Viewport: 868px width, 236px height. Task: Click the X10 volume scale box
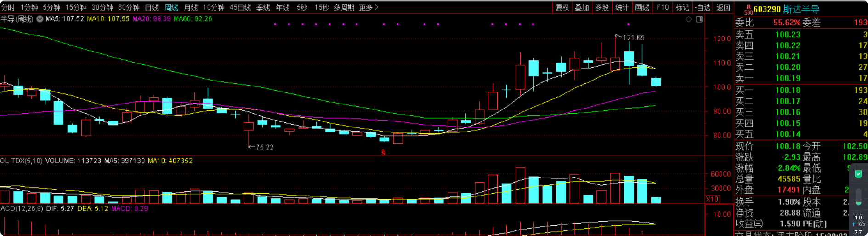coord(712,199)
